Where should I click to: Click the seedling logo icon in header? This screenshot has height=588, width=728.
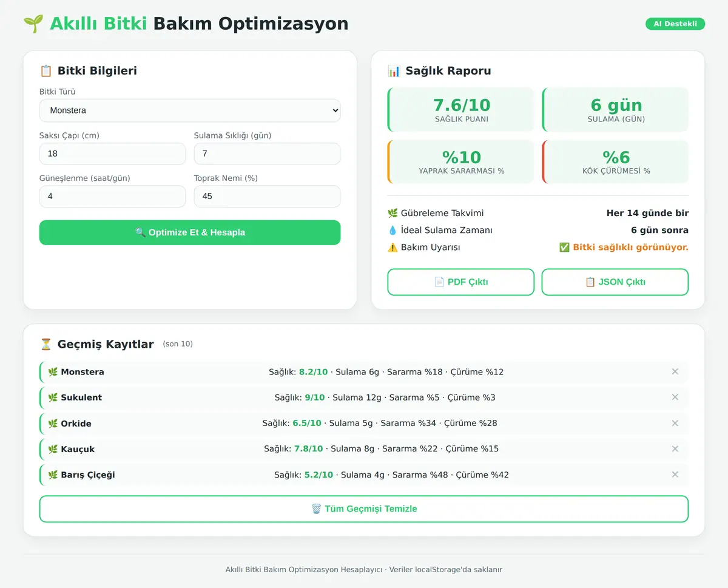[33, 24]
